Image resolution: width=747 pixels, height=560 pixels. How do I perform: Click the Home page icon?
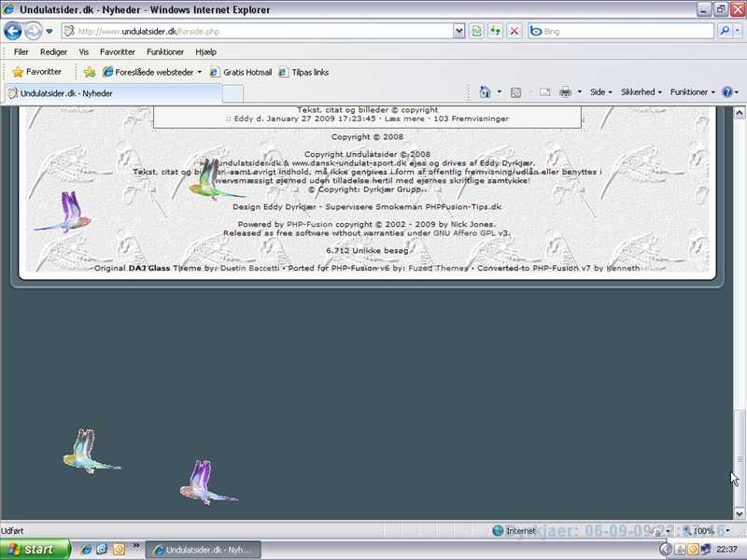click(485, 92)
